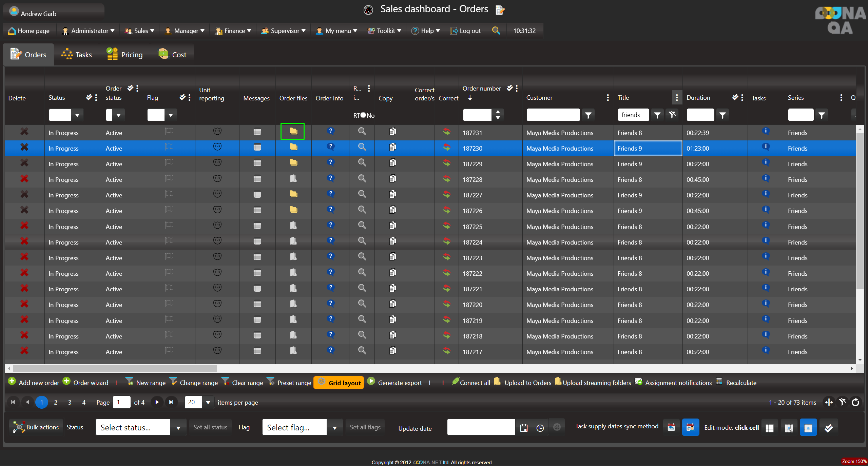This screenshot has height=466, width=868.
Task: Enable the checkmark edit mode button
Action: pyautogui.click(x=828, y=428)
